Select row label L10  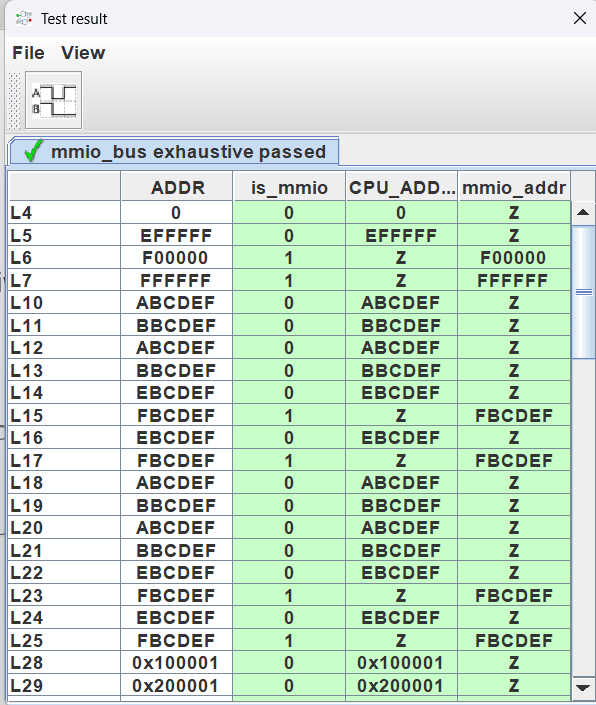tap(64, 302)
